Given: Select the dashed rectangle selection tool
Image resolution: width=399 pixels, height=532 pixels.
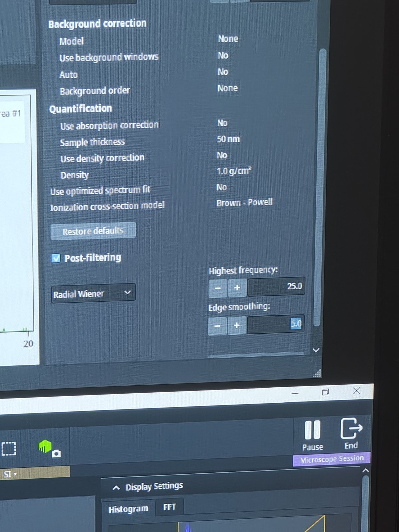Looking at the screenshot, I should (x=9, y=448).
